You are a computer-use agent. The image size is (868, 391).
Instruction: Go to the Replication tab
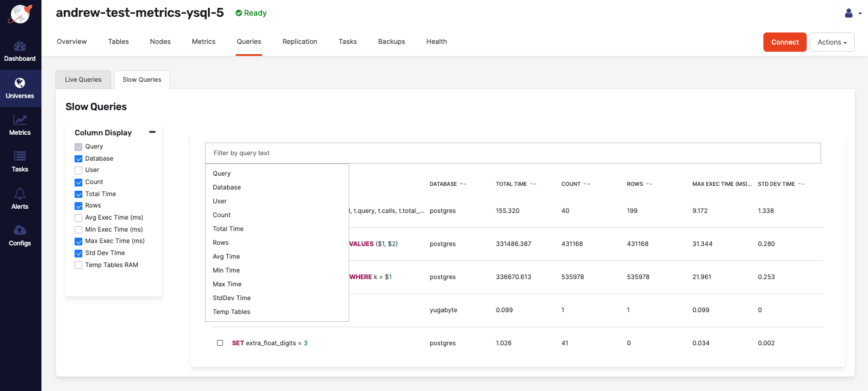pos(299,42)
